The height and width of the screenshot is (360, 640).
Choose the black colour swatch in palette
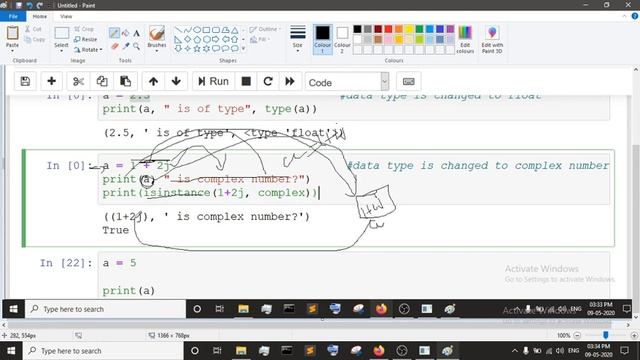click(357, 29)
